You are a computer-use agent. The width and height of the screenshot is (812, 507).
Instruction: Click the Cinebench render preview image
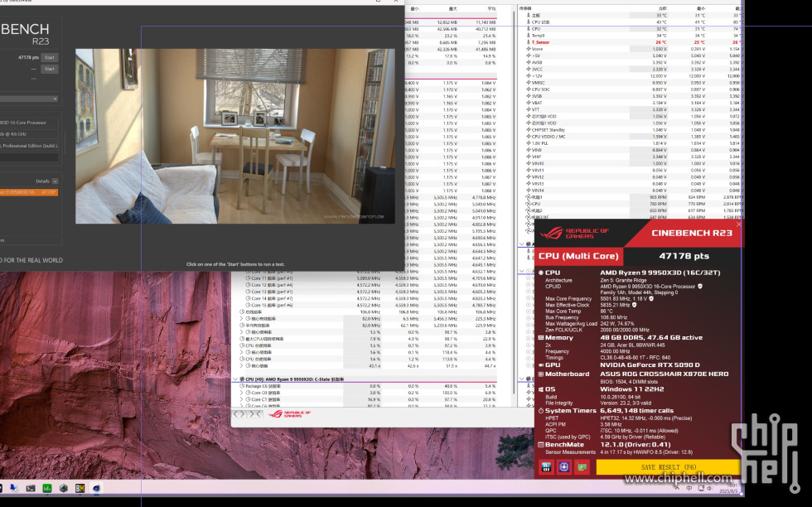(235, 136)
